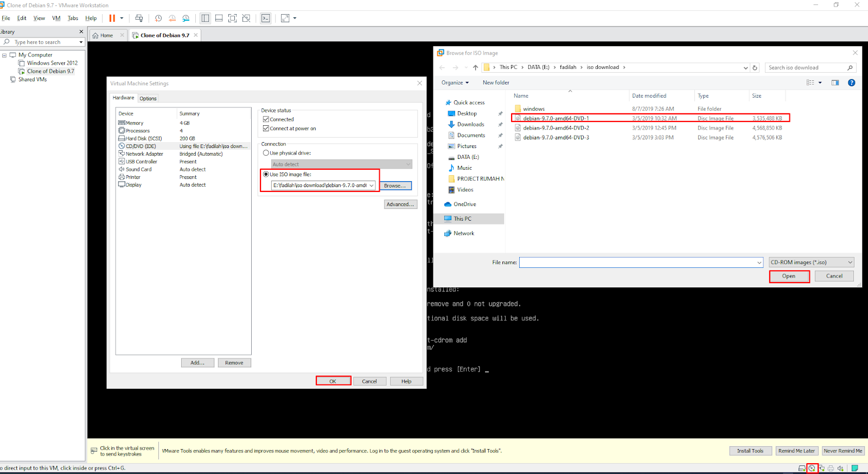
Task: Select the debian-9.7.0-amd64-DVD-2 file
Action: point(650,128)
